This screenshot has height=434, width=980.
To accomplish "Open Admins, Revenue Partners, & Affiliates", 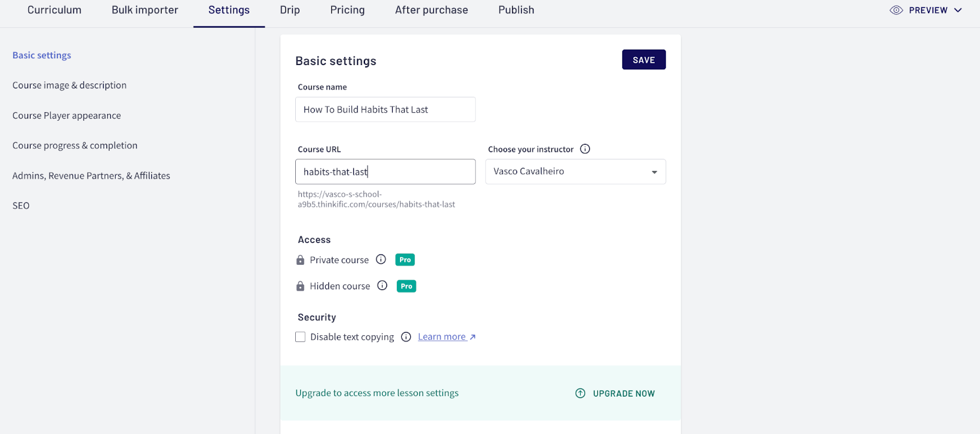I will (x=91, y=175).
